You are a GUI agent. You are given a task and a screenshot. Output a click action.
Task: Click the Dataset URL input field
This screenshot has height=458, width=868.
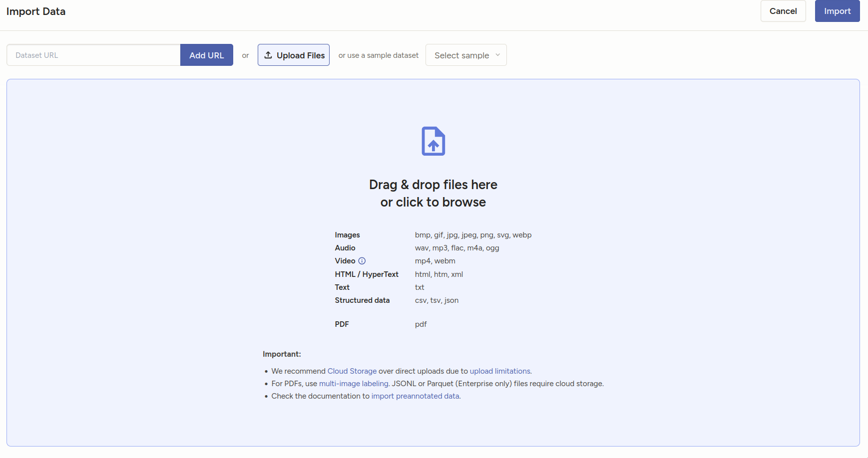pos(93,55)
